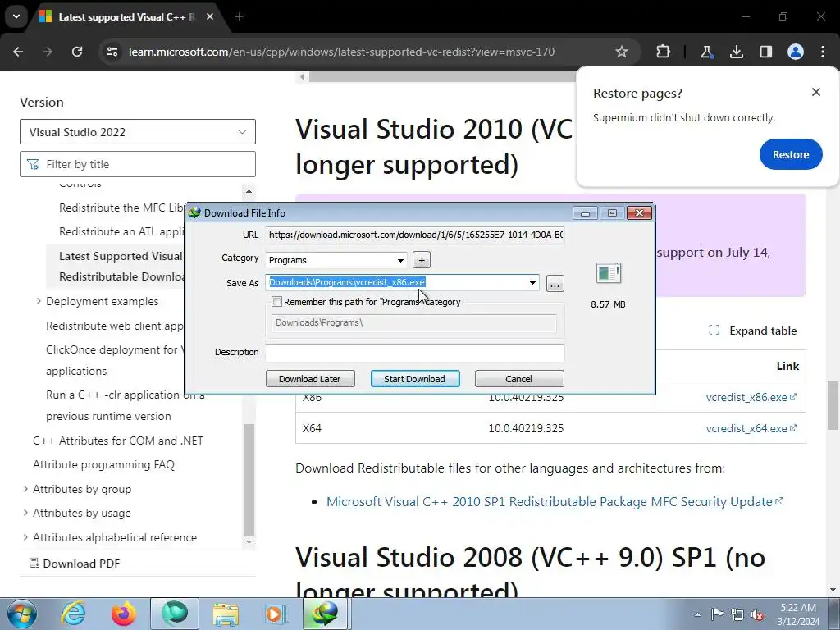Open Redistribute the MFC Library item
Viewport: 840px width, 630px height.
[x=121, y=208]
